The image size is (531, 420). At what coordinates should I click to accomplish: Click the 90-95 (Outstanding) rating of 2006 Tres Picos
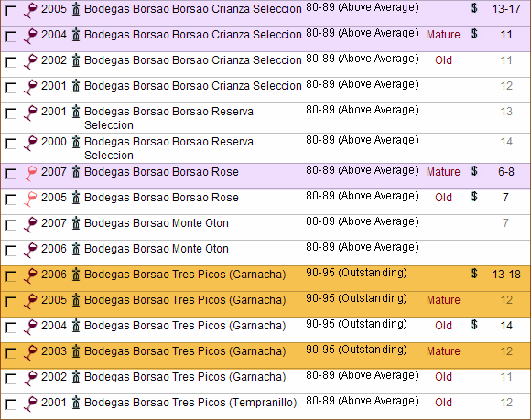pos(356,273)
